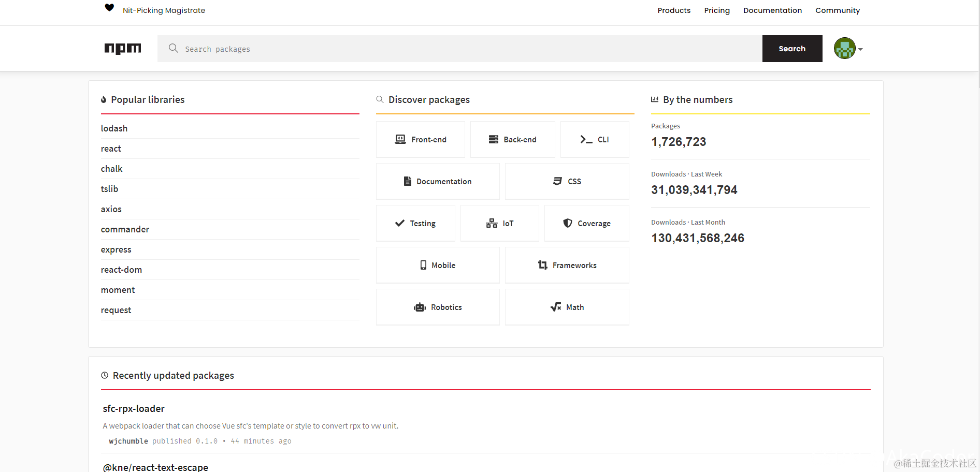Browse CSS packages

pyautogui.click(x=567, y=181)
